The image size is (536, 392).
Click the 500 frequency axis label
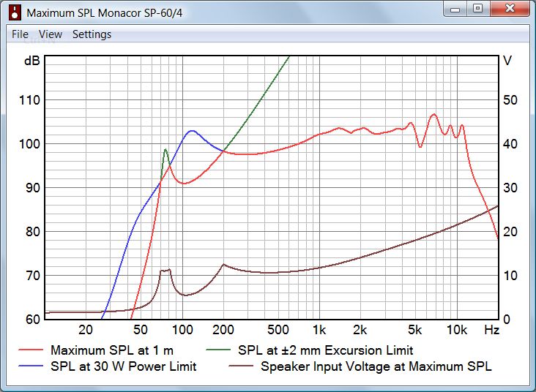click(x=278, y=330)
